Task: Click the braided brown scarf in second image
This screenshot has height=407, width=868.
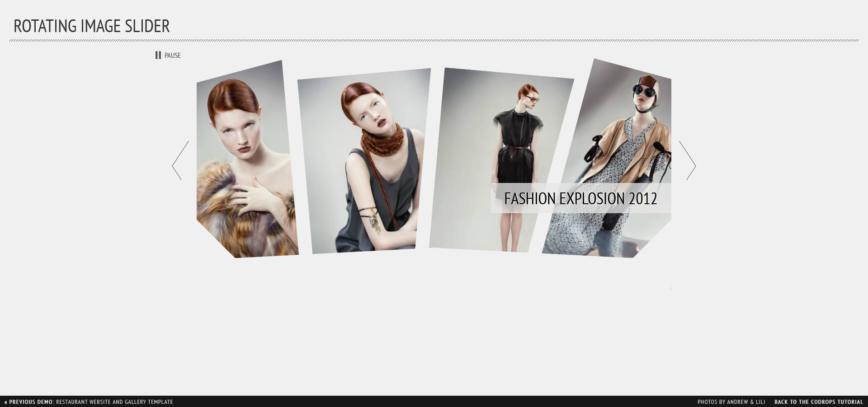Action: point(382,141)
